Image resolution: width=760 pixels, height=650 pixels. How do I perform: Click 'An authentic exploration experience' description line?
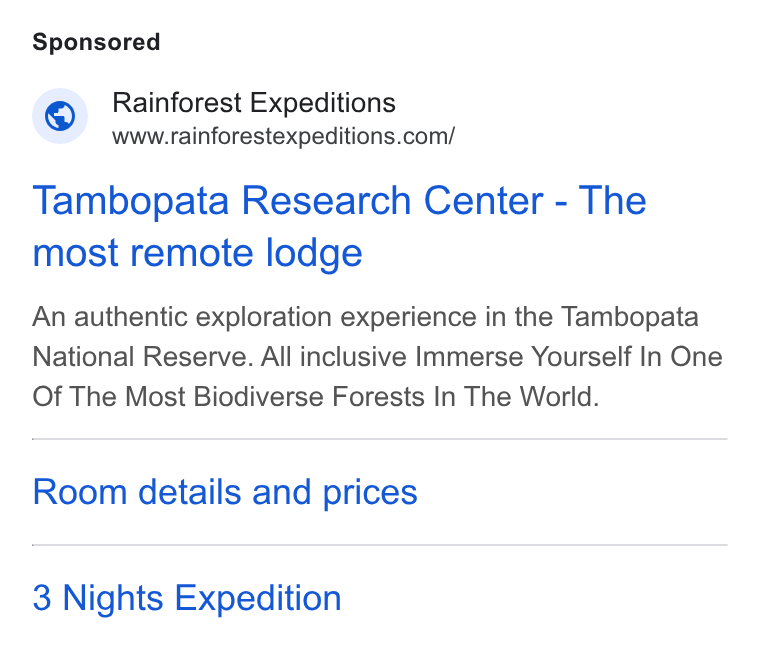tap(365, 317)
